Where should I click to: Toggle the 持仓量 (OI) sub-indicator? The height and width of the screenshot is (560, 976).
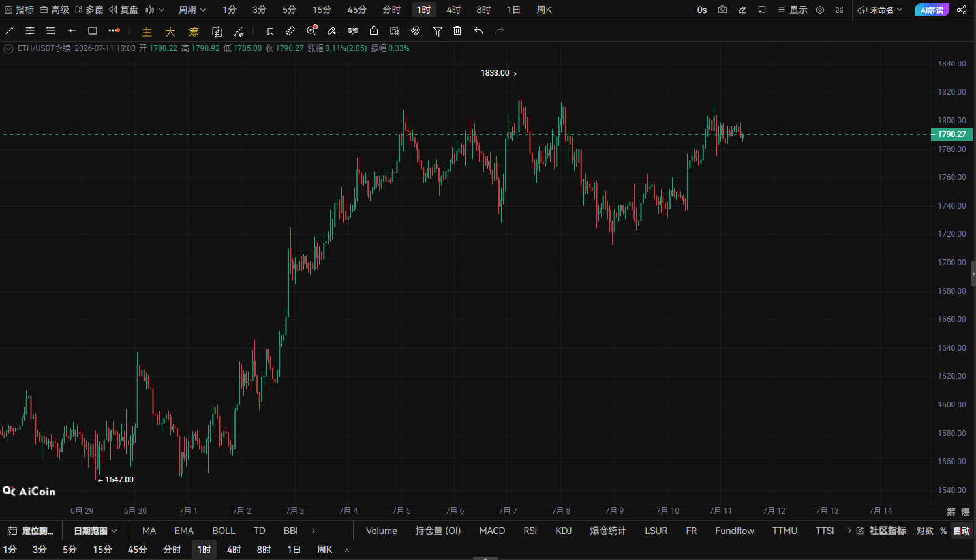[x=438, y=531]
